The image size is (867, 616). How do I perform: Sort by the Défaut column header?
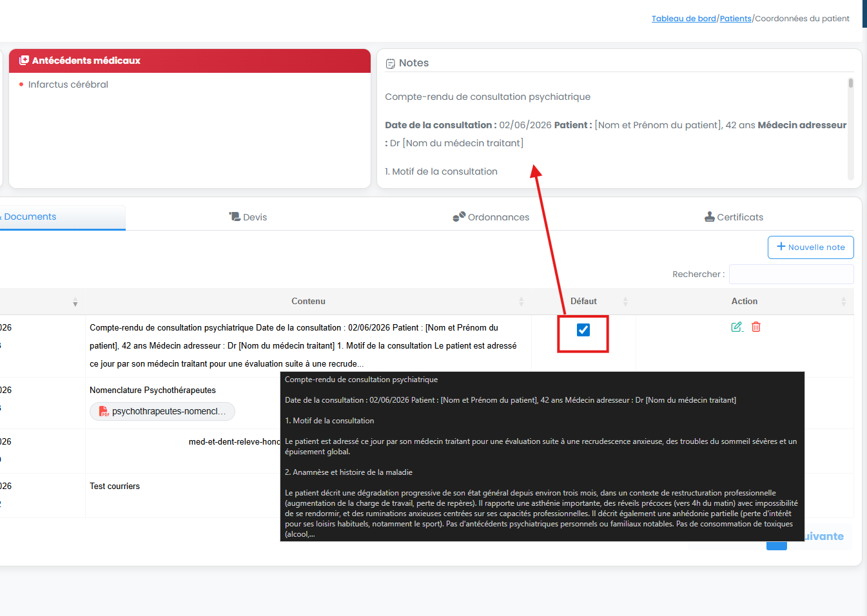coord(583,302)
